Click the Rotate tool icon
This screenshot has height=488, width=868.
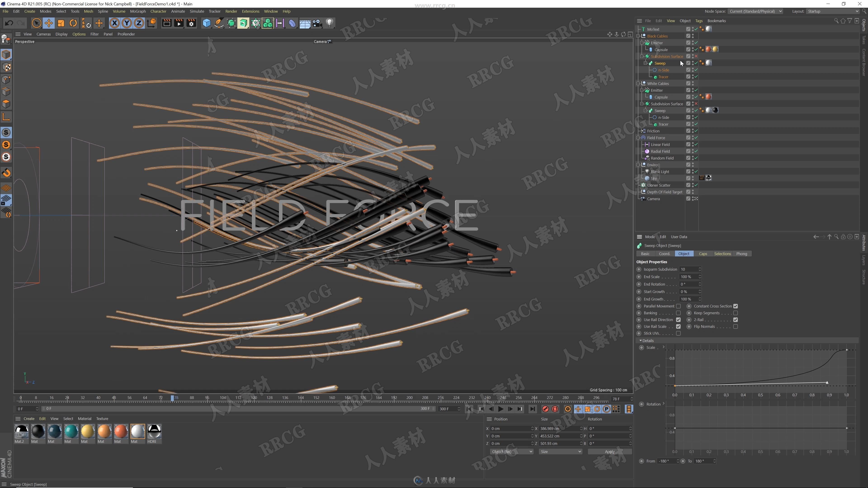point(73,23)
